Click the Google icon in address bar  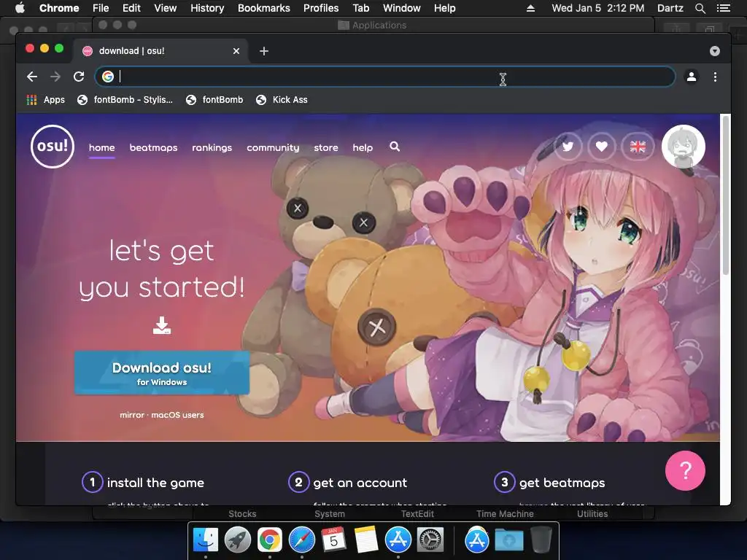point(108,77)
